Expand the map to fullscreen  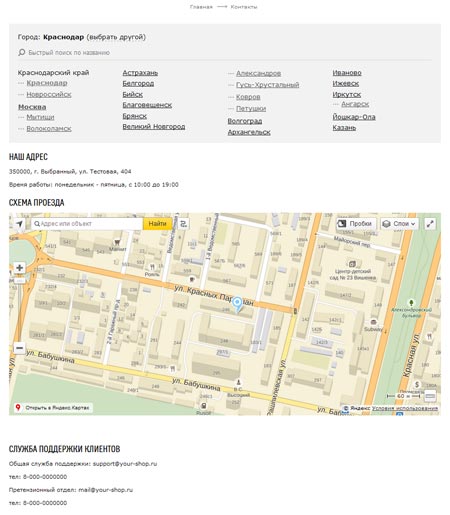(x=430, y=224)
